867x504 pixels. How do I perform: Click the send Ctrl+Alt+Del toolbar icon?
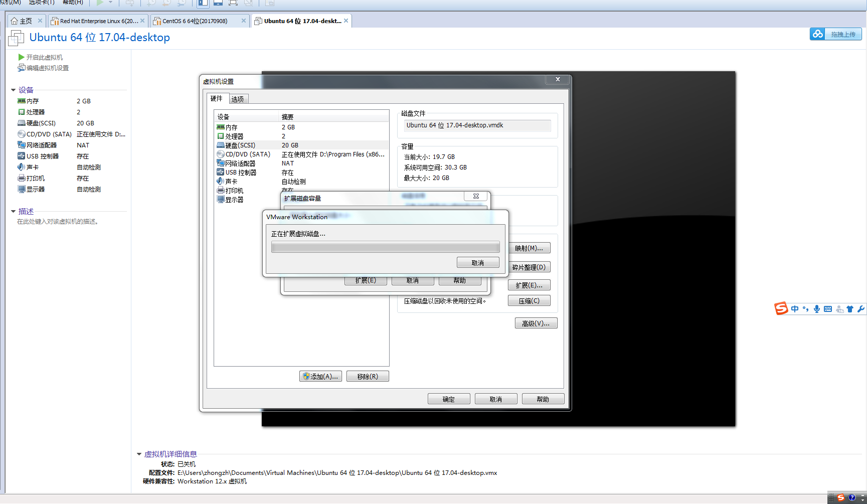pos(130,3)
